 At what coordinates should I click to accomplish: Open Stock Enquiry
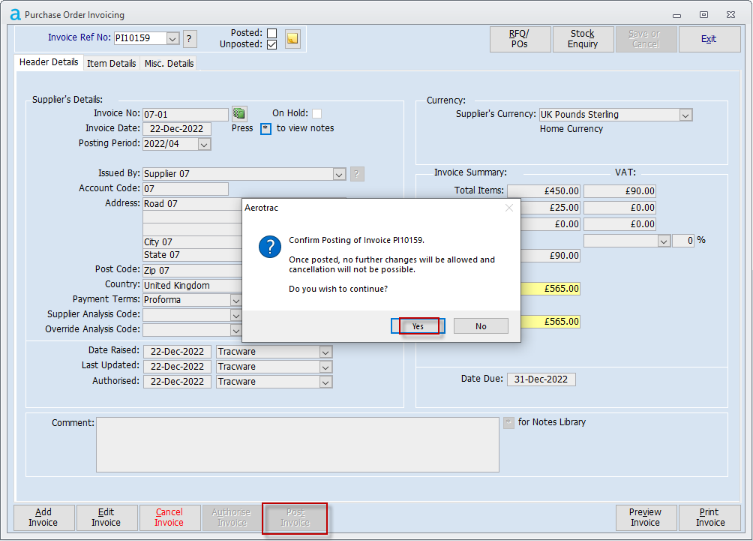point(583,39)
